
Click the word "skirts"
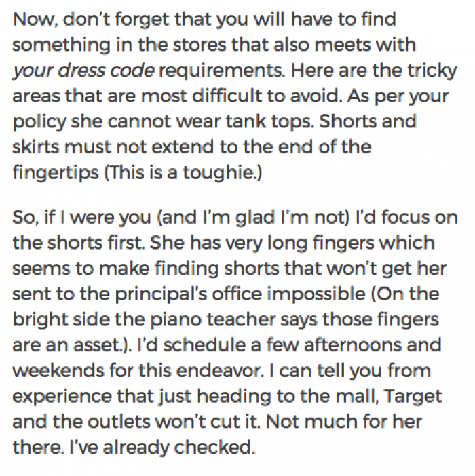click(x=36, y=147)
